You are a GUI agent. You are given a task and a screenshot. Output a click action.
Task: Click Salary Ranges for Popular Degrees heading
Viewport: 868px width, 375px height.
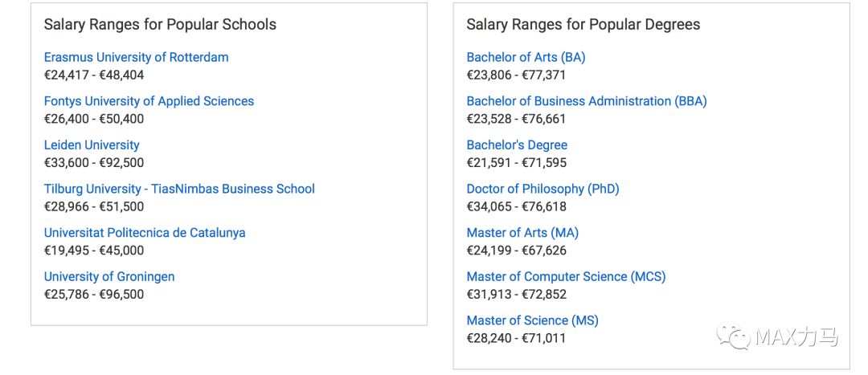[583, 24]
